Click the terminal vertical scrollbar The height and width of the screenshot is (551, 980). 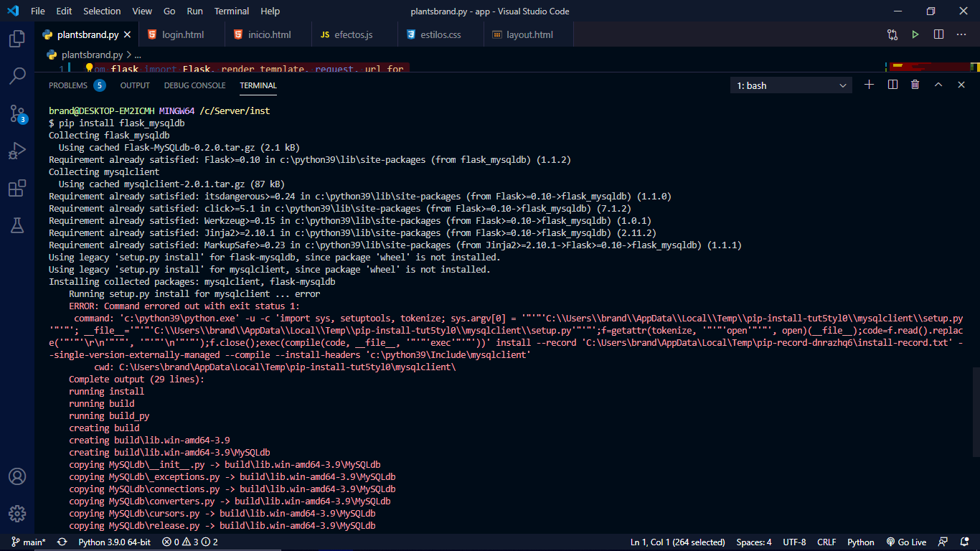point(975,412)
